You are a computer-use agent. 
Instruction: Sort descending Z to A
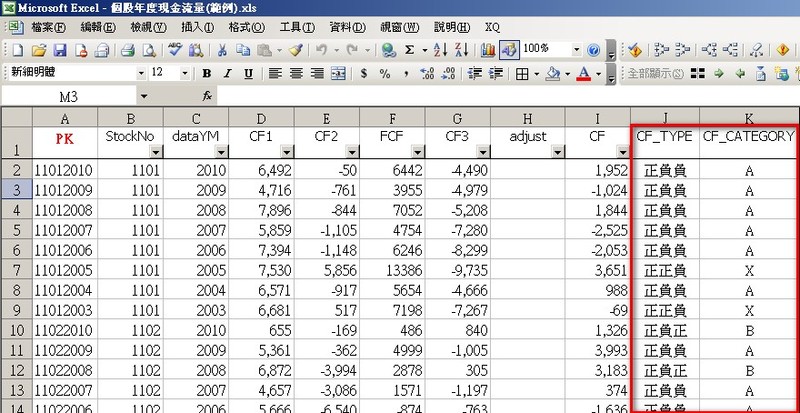click(x=461, y=50)
